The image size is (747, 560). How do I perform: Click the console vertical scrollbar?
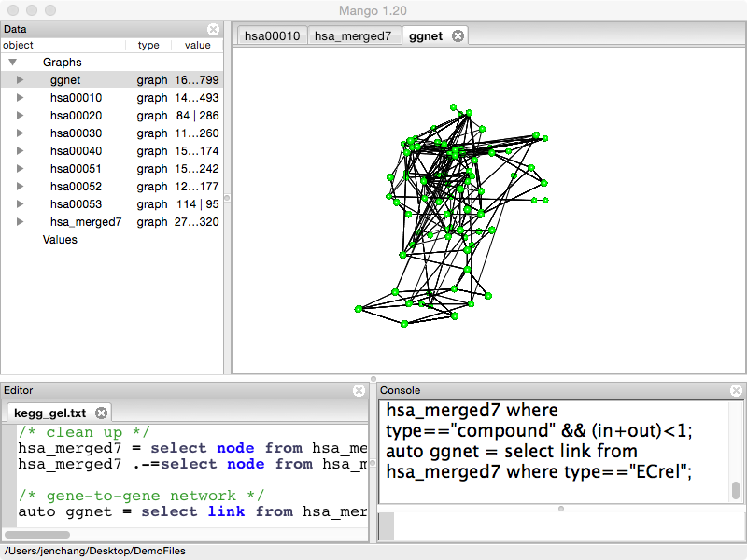tap(736, 489)
